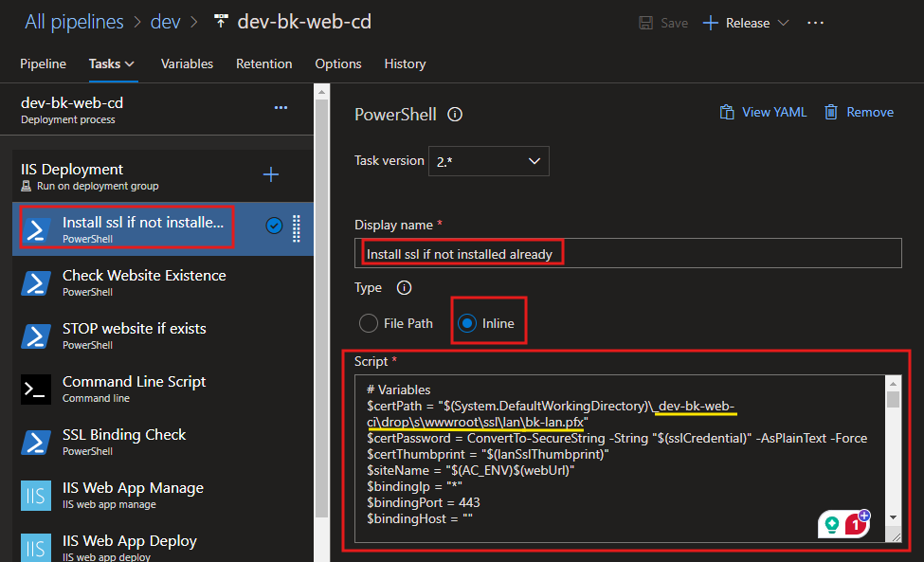Click the Release button label

[748, 23]
